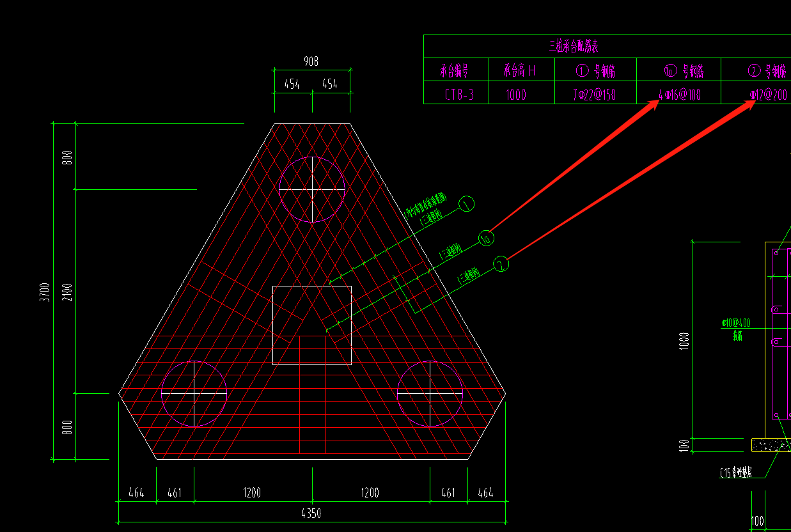
Task: Select the ① 号钢筋 column header
Action: click(595, 70)
